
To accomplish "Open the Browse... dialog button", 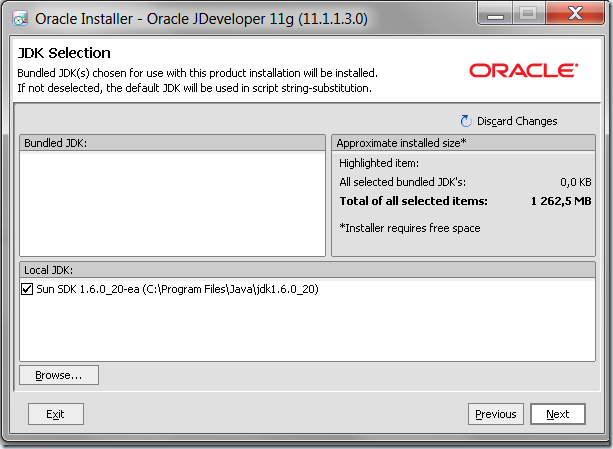I will tap(59, 375).
